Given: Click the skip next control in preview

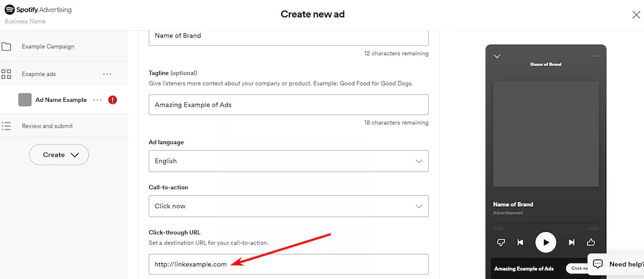Looking at the screenshot, I should point(571,243).
